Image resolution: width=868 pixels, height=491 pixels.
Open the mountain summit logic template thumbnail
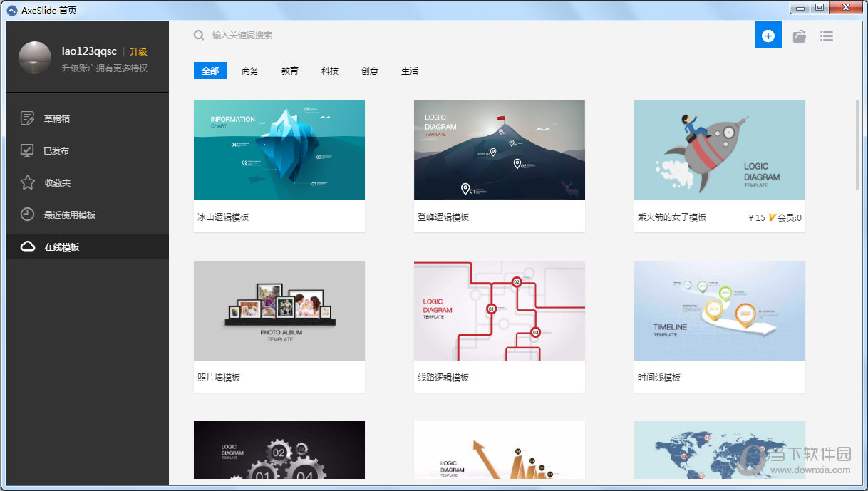(500, 150)
